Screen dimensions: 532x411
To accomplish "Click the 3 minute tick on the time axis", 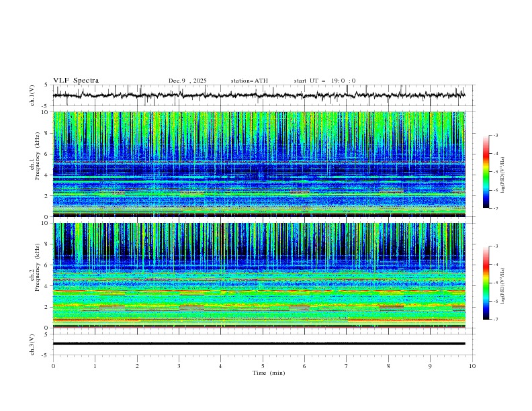I will point(179,365).
